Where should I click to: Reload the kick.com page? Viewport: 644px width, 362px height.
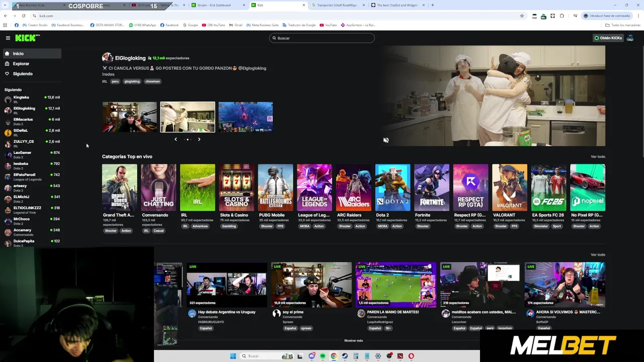coord(23,16)
